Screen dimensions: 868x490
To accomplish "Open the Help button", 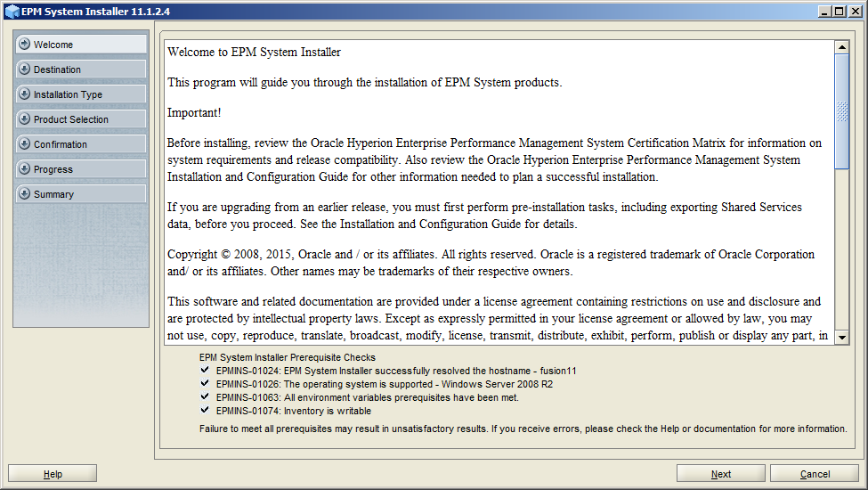I will tap(53, 474).
